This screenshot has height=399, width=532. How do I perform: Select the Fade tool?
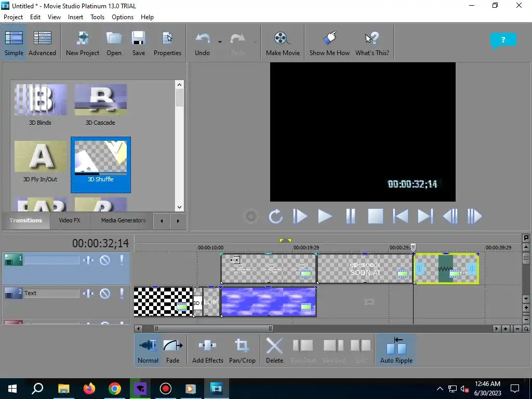coord(172,350)
